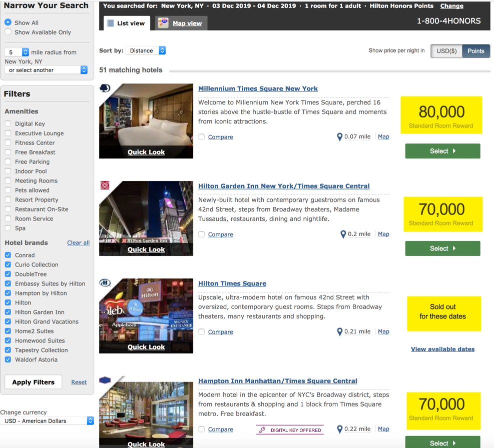Switch to the Map view tab
Screen dimensions: 494x448
click(182, 23)
